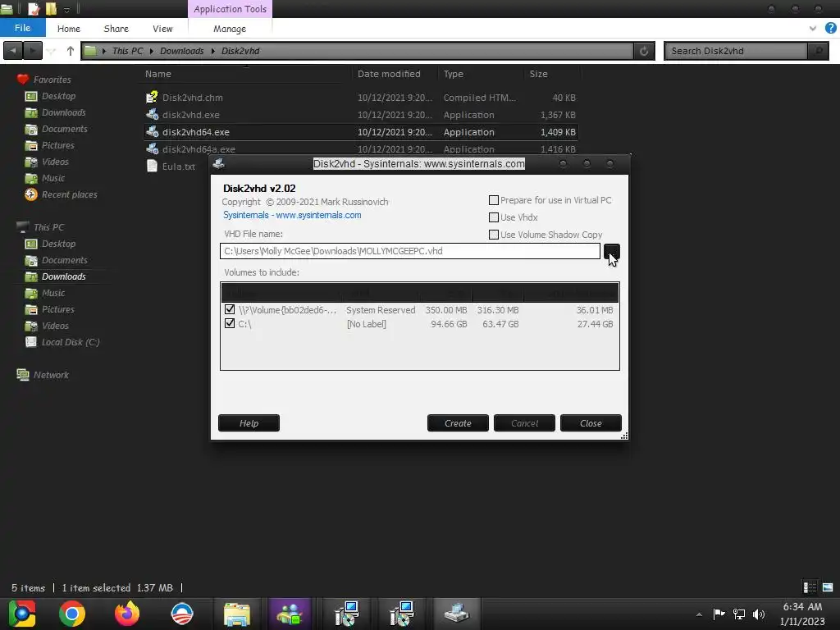Open recent locations dropdown next to Forward arrow

pos(52,51)
